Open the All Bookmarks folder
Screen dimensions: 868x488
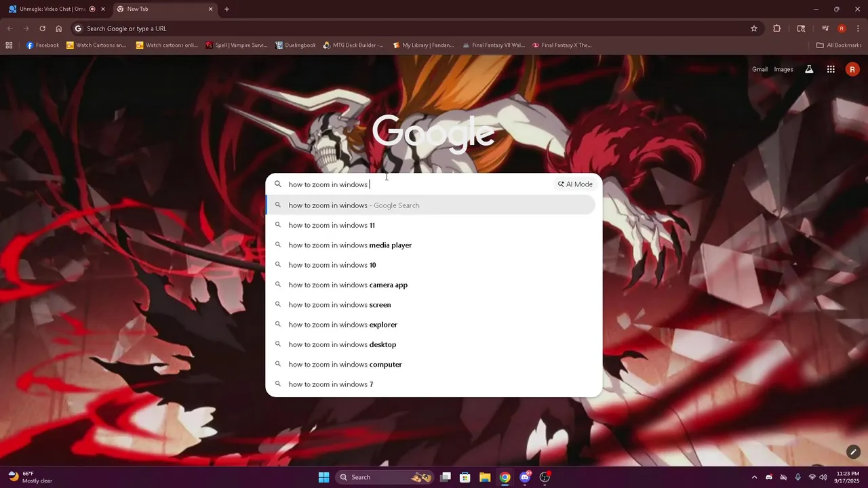point(839,45)
